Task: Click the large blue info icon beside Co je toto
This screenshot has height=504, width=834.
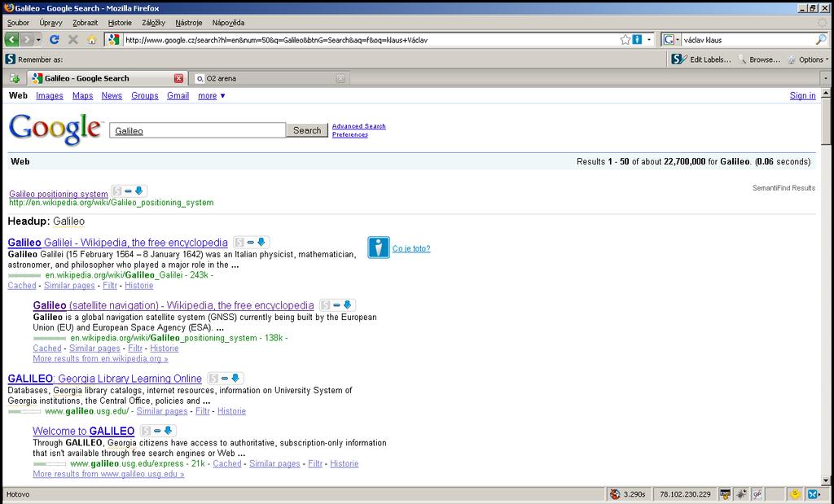Action: point(379,248)
